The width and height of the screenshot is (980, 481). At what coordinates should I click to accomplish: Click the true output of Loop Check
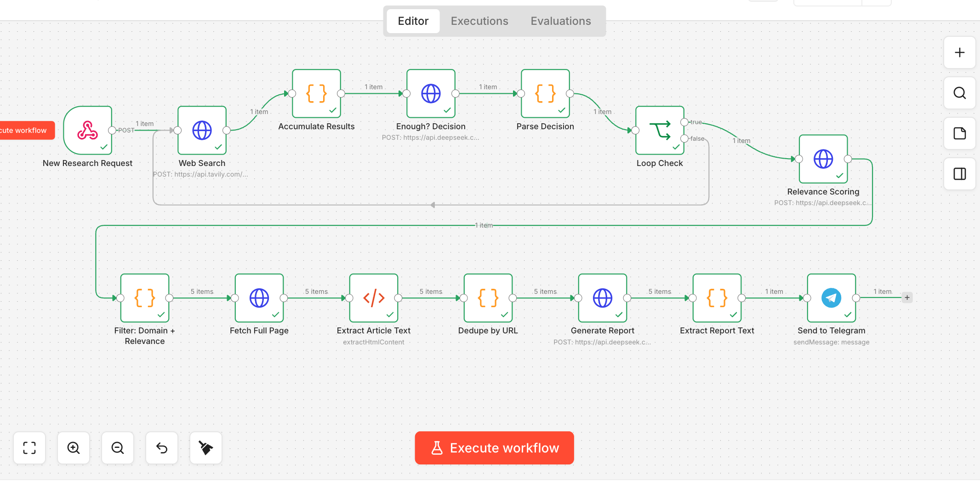tap(684, 122)
